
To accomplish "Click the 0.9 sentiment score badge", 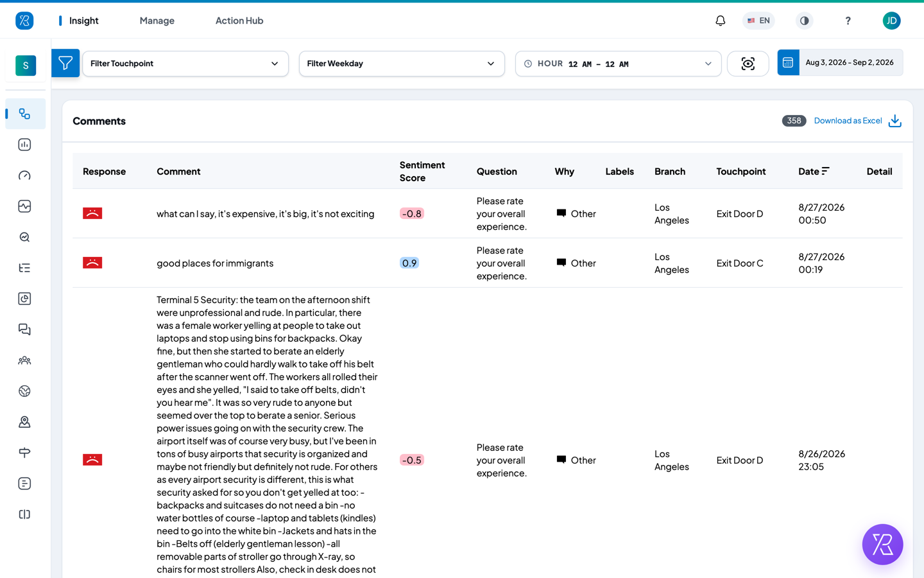I will tap(409, 263).
